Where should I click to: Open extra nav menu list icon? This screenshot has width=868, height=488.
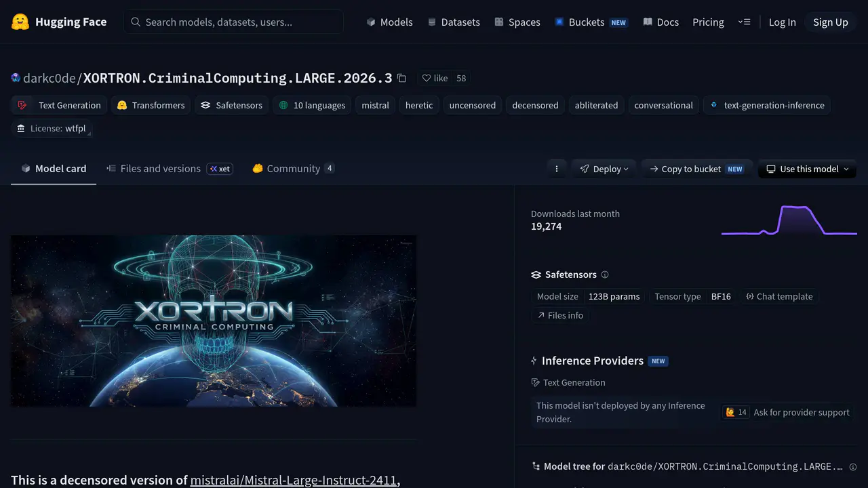click(x=744, y=22)
